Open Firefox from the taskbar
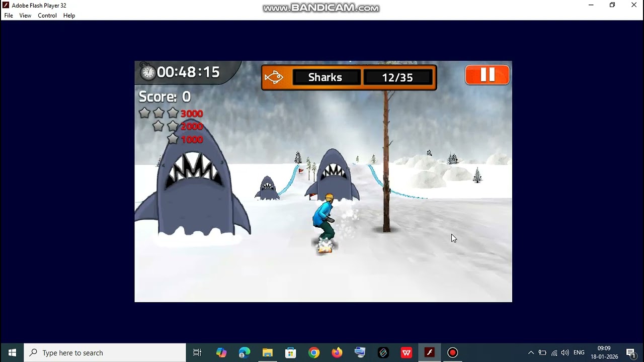The height and width of the screenshot is (362, 644). click(x=337, y=352)
